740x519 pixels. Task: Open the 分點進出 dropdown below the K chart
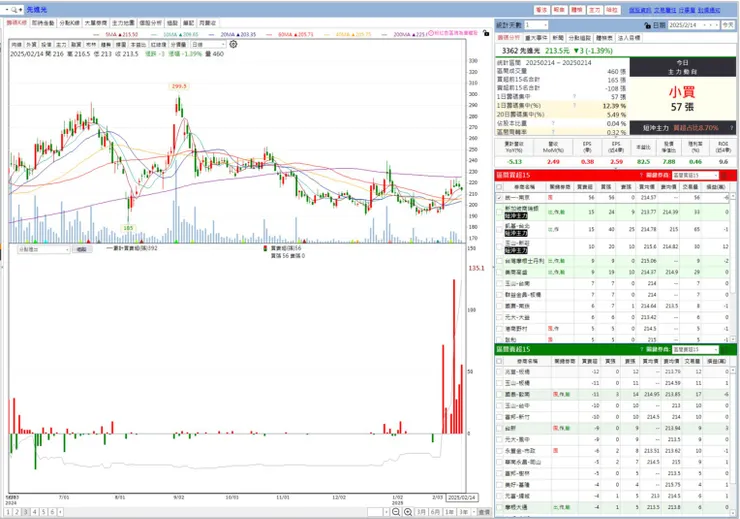[x=43, y=249]
